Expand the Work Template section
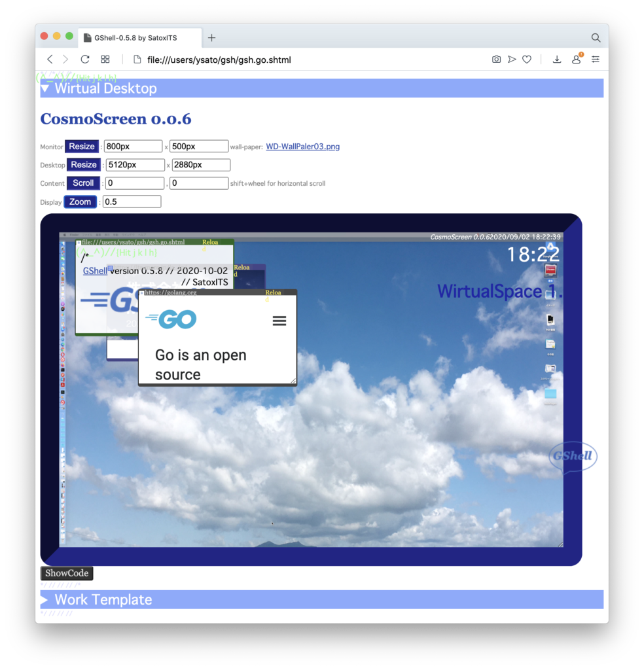The height and width of the screenshot is (670, 644). 45,600
